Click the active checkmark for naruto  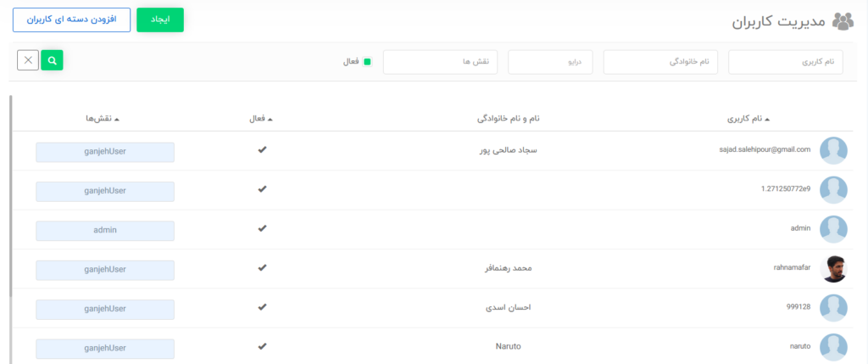pos(263,346)
